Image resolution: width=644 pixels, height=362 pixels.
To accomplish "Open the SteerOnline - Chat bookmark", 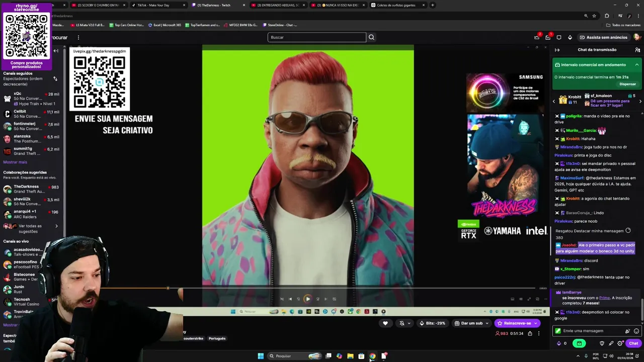I will tap(279, 25).
